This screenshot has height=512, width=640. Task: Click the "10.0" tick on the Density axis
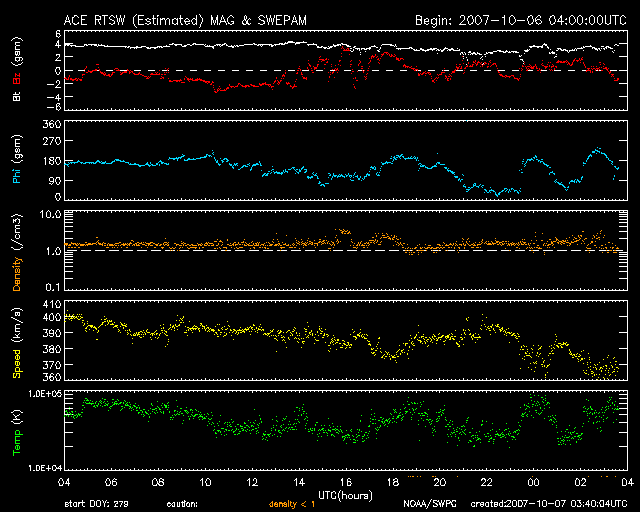click(x=50, y=214)
